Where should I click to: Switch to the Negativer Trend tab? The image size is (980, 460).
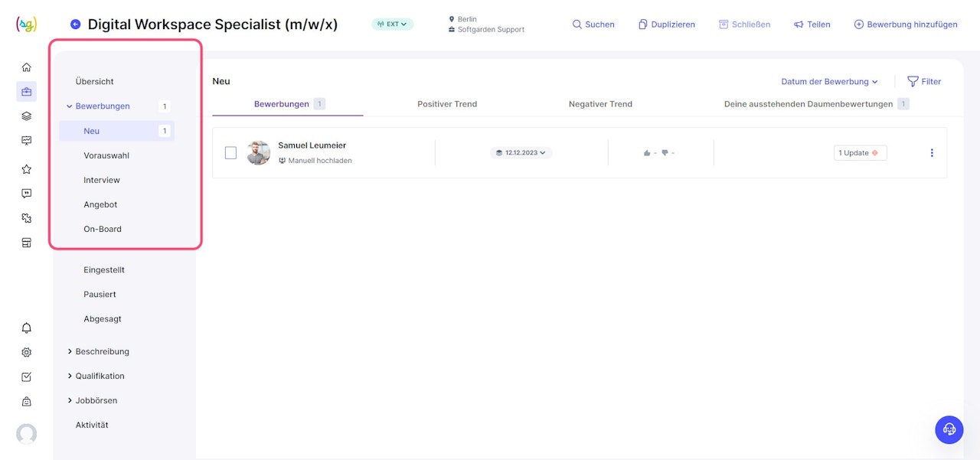600,104
